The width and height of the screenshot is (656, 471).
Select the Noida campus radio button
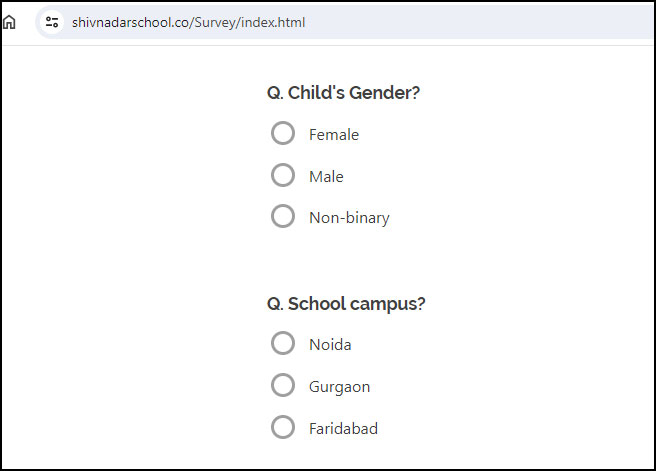(x=283, y=343)
